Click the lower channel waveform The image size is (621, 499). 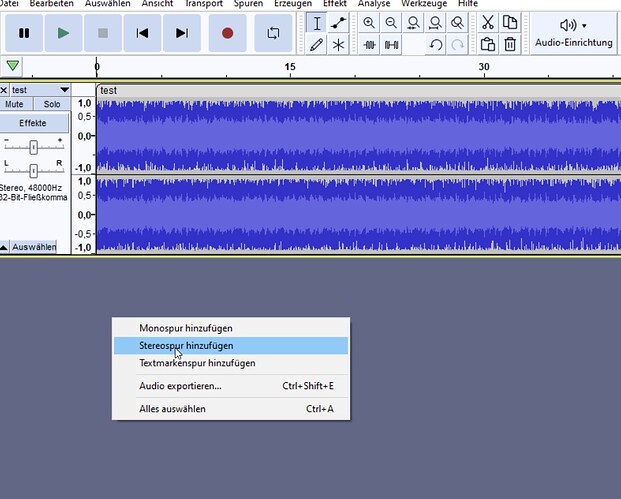pos(358,214)
